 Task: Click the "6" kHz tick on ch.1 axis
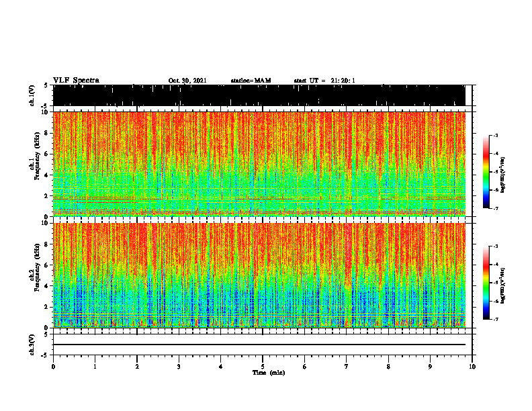(x=46, y=154)
